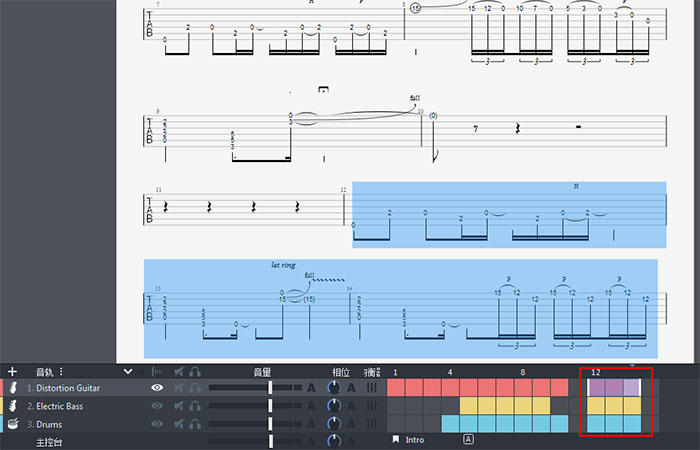
Task: Click the pan automation A for Distortion Guitar
Action: coord(351,388)
